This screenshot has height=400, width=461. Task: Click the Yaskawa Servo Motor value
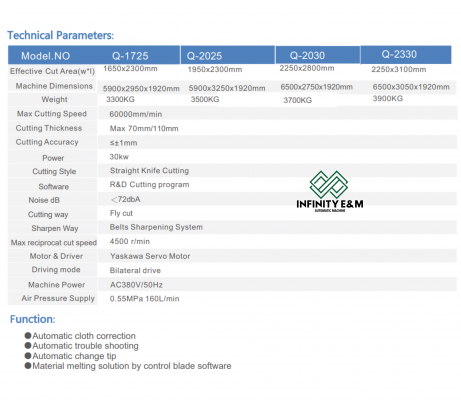coord(150,256)
